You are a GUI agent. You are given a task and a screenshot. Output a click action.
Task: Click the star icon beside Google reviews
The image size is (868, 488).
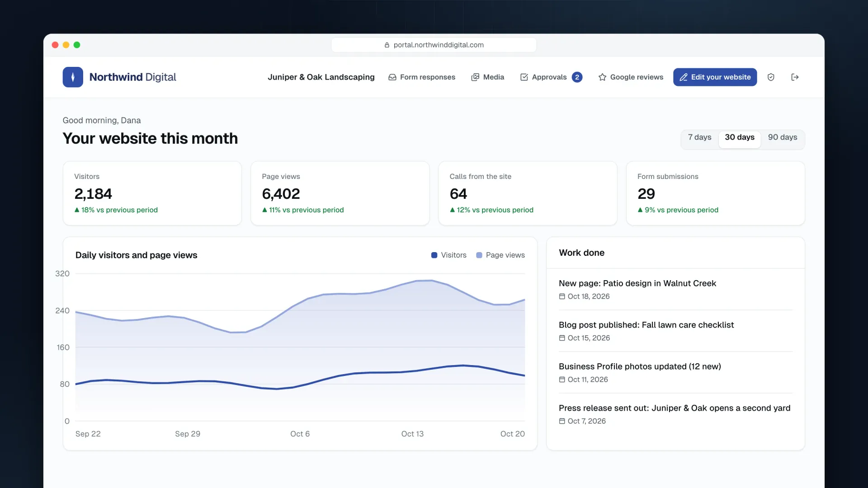pyautogui.click(x=602, y=77)
